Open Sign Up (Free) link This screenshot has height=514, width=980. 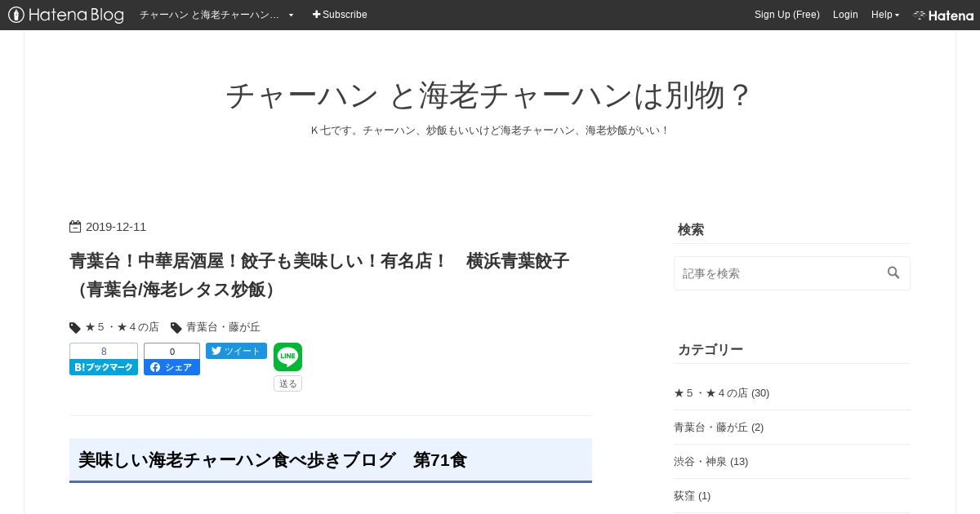(x=787, y=15)
